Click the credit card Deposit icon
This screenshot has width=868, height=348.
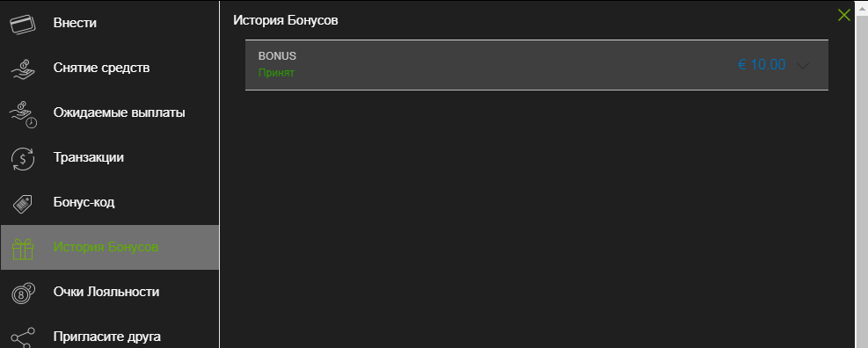[23, 23]
